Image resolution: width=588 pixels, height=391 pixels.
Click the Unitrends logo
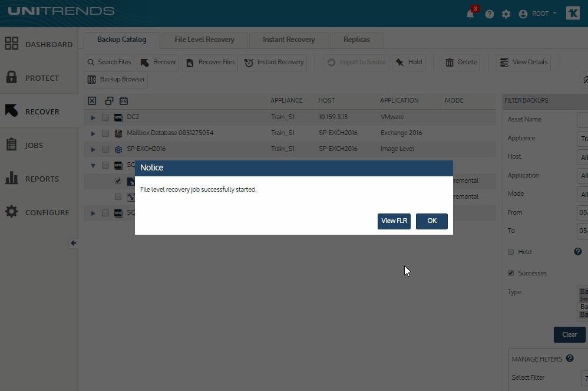click(61, 11)
